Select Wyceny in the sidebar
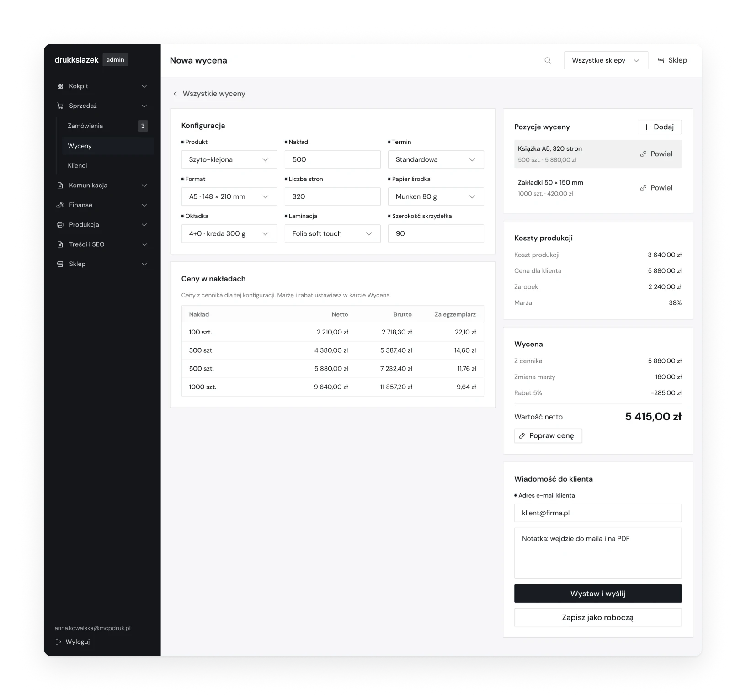 [108, 146]
